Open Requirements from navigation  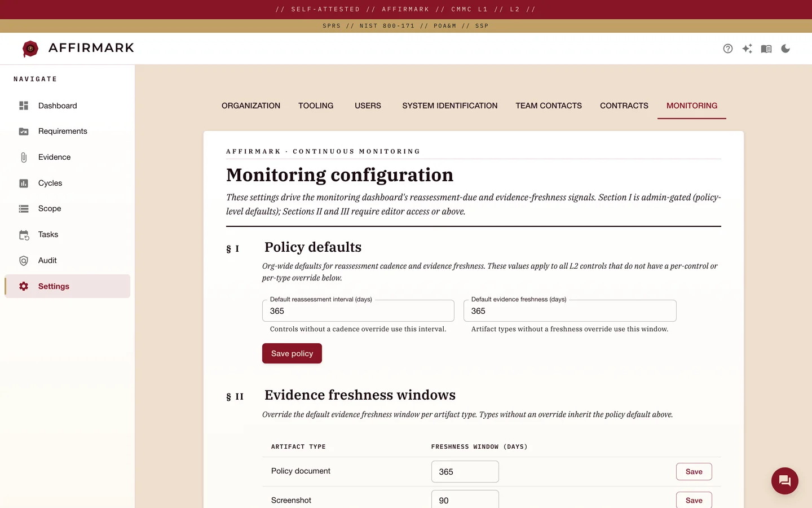click(x=63, y=131)
